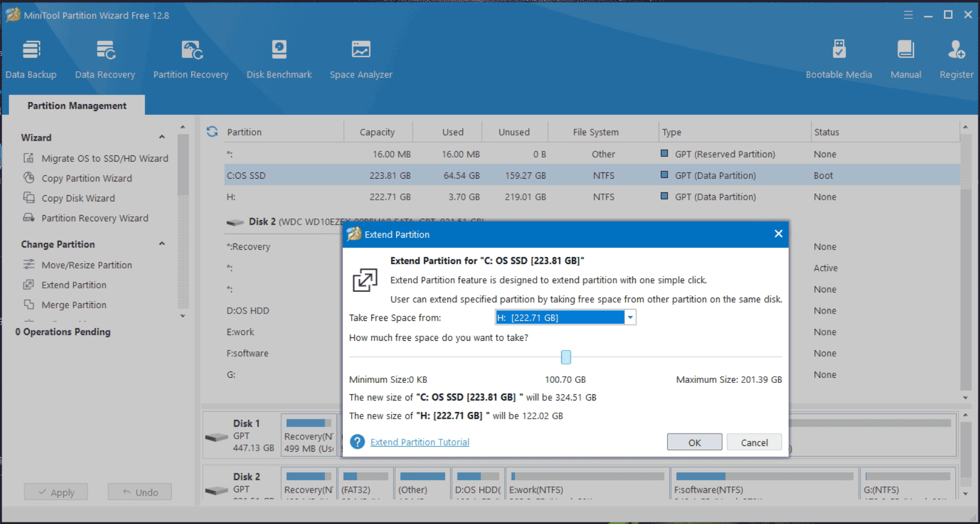Select the E:work partition row
This screenshot has width=980, height=524.
240,332
